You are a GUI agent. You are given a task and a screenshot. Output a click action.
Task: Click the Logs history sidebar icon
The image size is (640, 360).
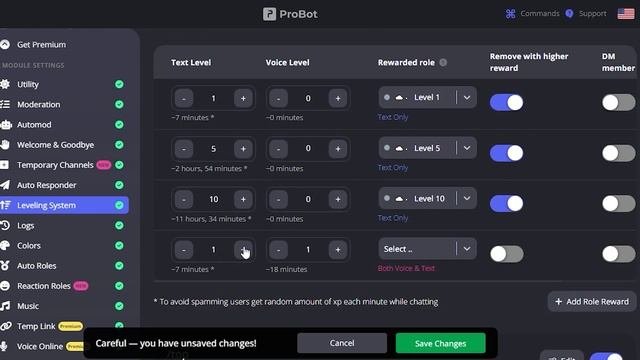tap(5, 225)
